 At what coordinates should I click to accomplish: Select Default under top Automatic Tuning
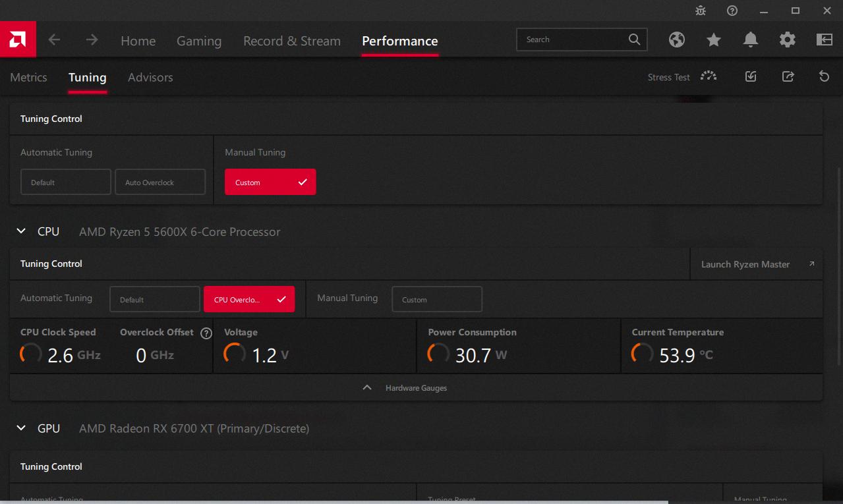tap(66, 182)
